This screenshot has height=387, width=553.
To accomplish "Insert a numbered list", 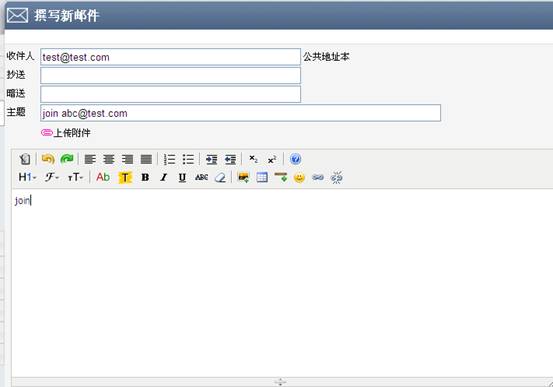I will click(170, 159).
